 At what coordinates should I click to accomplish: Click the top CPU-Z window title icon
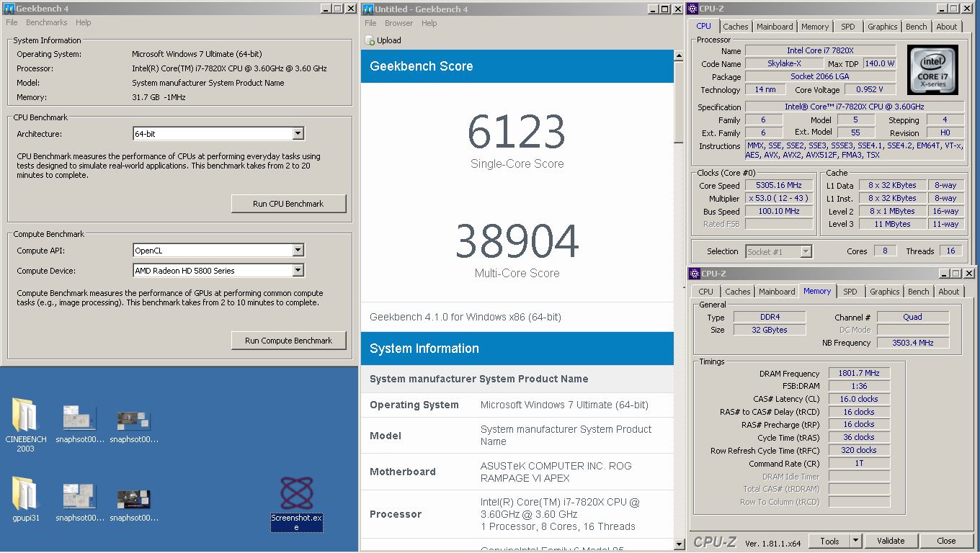pyautogui.click(x=694, y=9)
